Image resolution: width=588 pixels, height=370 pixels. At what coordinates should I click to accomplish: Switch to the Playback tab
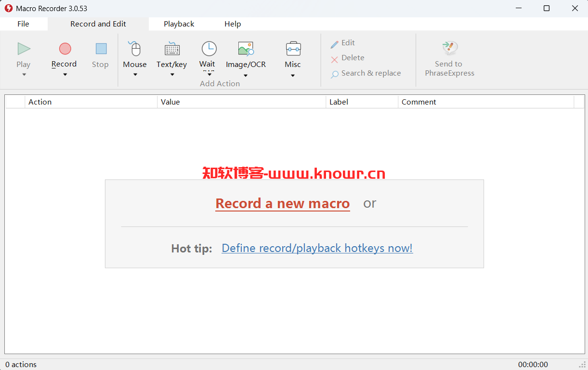point(179,24)
